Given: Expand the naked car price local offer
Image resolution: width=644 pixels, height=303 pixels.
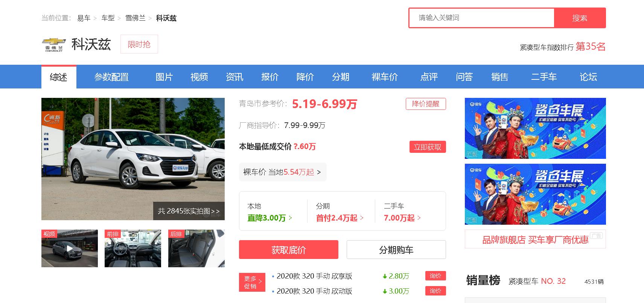Looking at the screenshot, I should coord(282,172).
